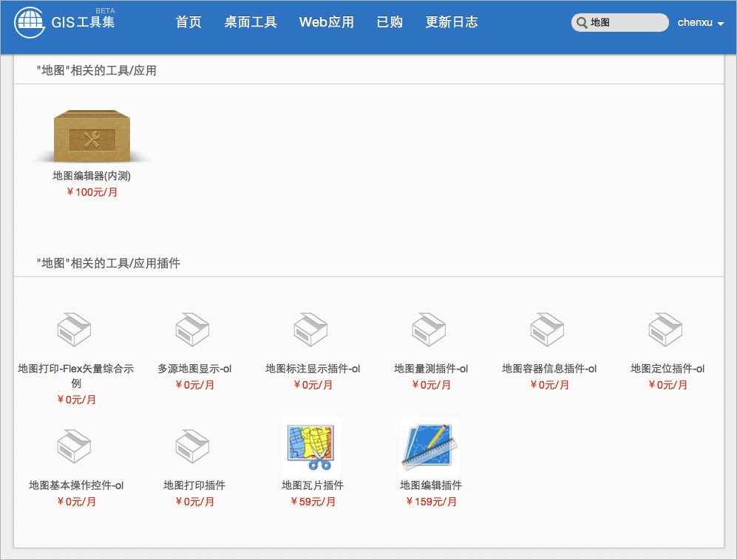Open the Web应用 menu item
The image size is (737, 560).
point(327,22)
